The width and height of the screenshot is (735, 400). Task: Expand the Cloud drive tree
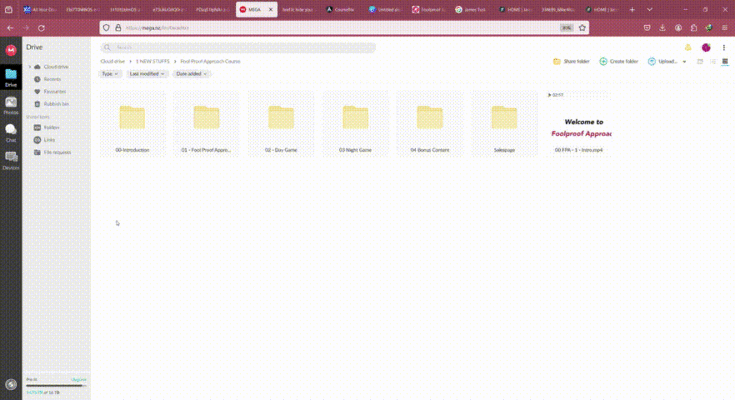[29, 67]
